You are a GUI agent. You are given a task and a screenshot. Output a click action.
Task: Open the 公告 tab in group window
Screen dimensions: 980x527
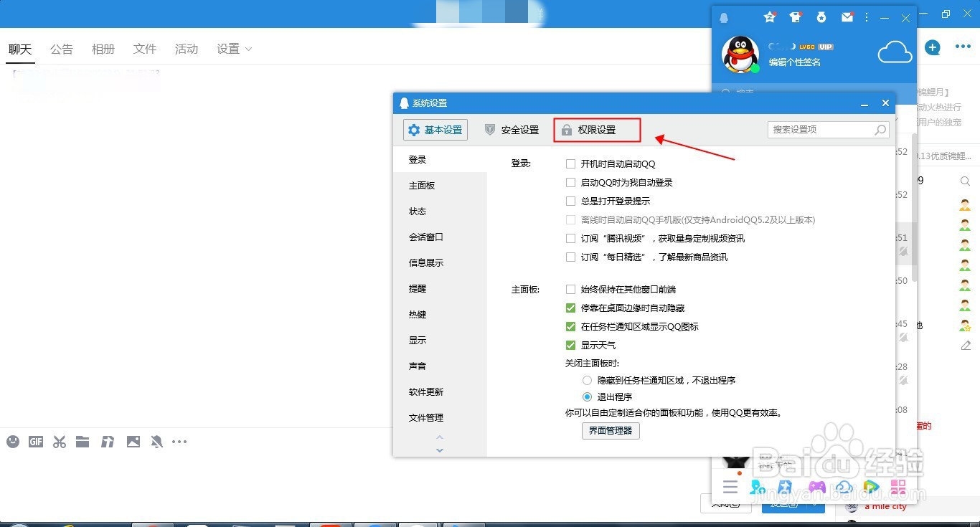(62, 49)
